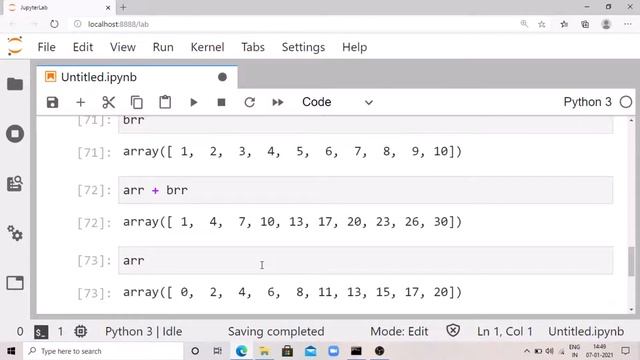
Task: Open the File Browser sidebar folder icon
Action: (x=15, y=84)
